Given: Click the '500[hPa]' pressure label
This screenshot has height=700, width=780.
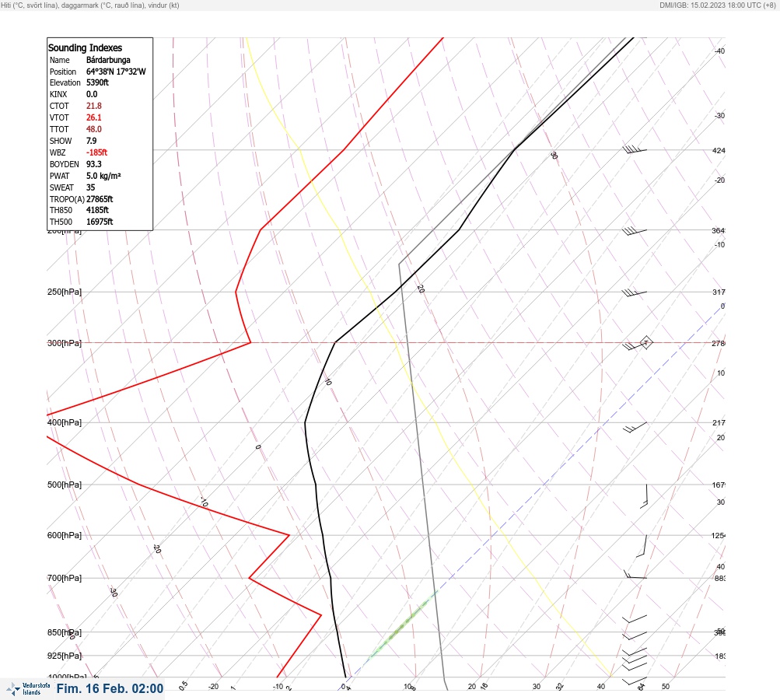Looking at the screenshot, I should 65,485.
